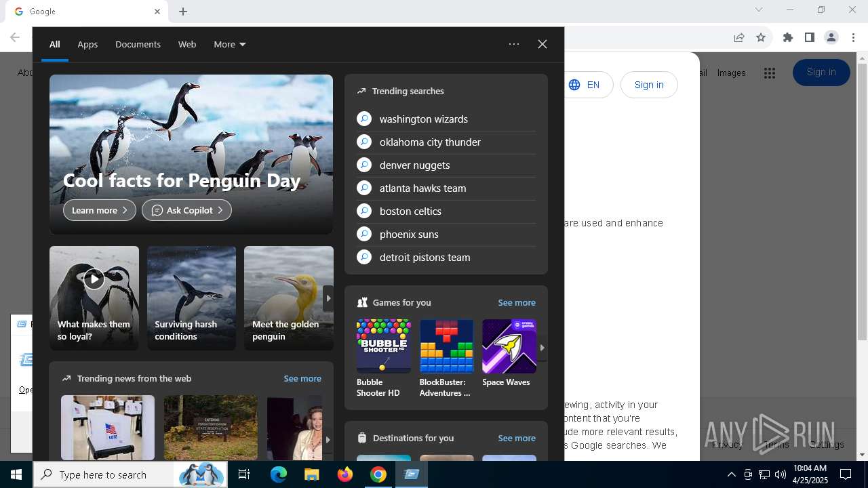The height and width of the screenshot is (488, 868).
Task: Expand the More dropdown in search panel
Action: (x=230, y=44)
